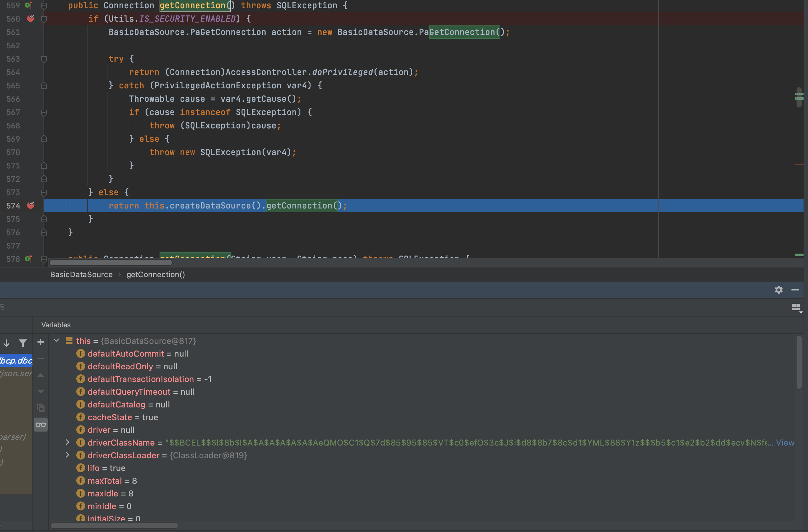Collapse the instanceof if fold at line 567
The image size is (808, 532).
tap(44, 112)
